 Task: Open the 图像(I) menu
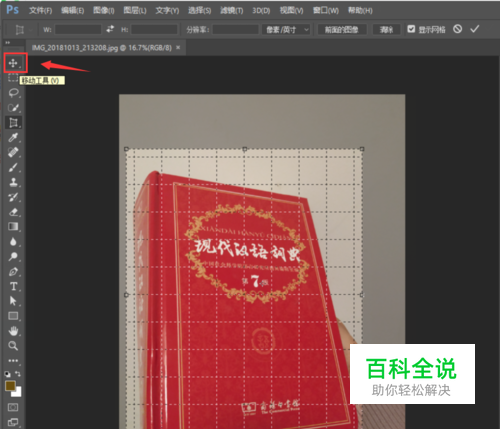[x=104, y=11]
